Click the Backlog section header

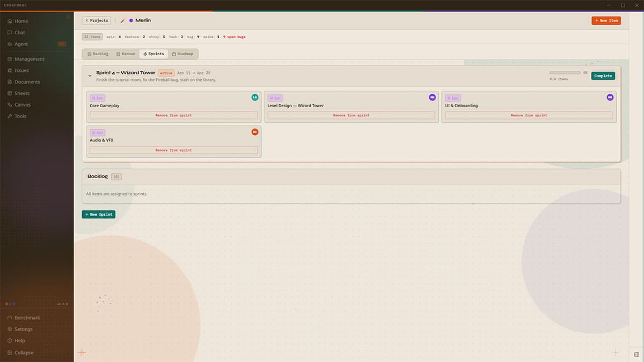(352, 176)
